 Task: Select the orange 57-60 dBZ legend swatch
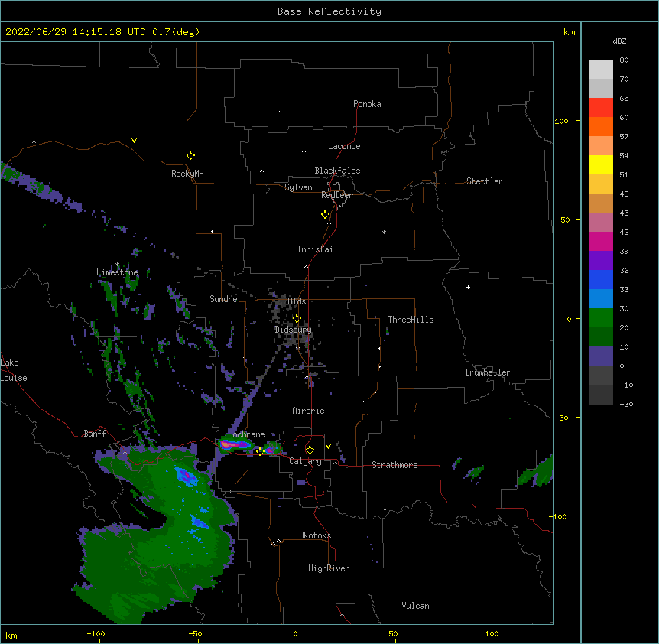pos(601,126)
